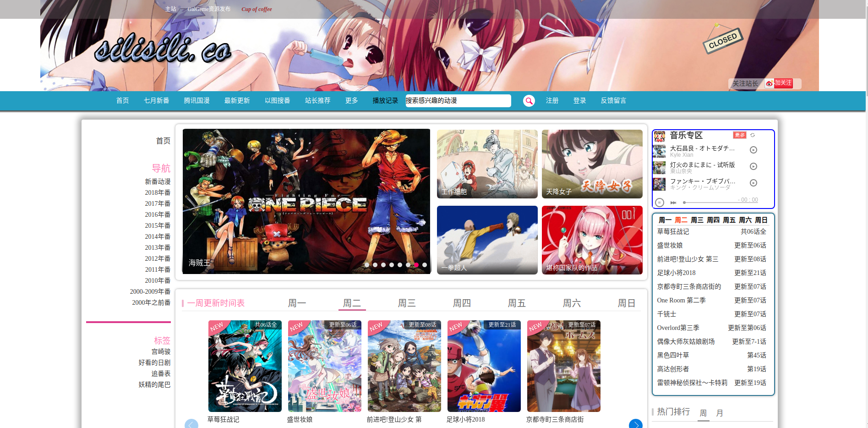868x428 pixels.
Task: Click the music panel refresh icon
Action: pyautogui.click(x=753, y=135)
